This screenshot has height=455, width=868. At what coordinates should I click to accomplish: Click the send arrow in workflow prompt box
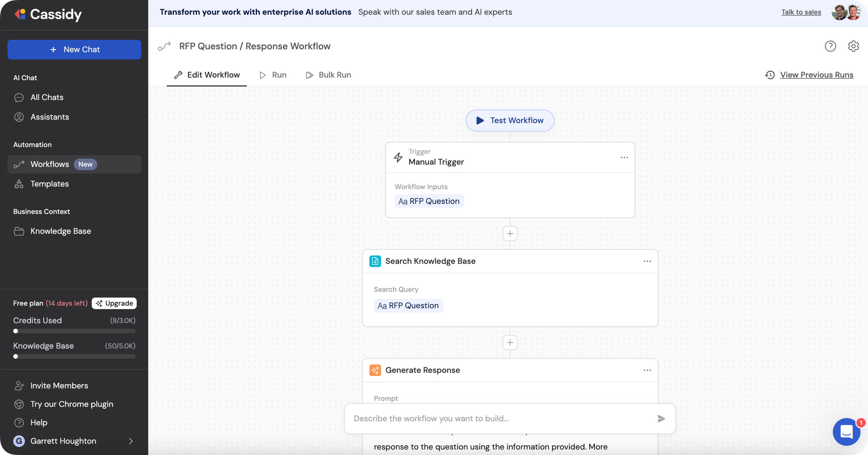661,418
